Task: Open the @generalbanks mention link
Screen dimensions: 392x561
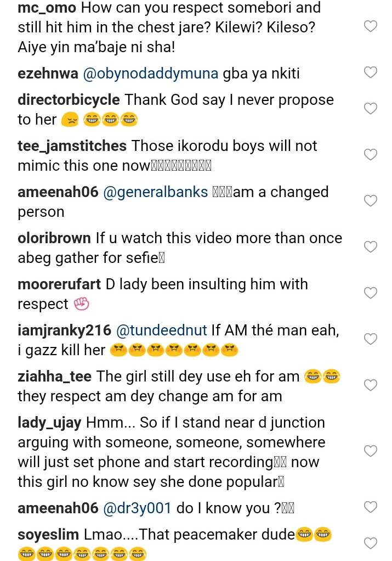Action: (155, 192)
